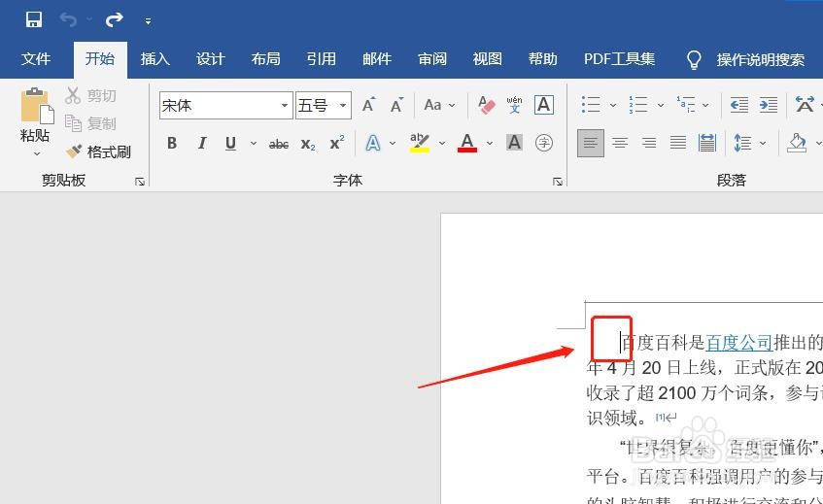Viewport: 823px width, 504px height.
Task: Click the wén Phonetic Guide icon
Action: (x=514, y=105)
